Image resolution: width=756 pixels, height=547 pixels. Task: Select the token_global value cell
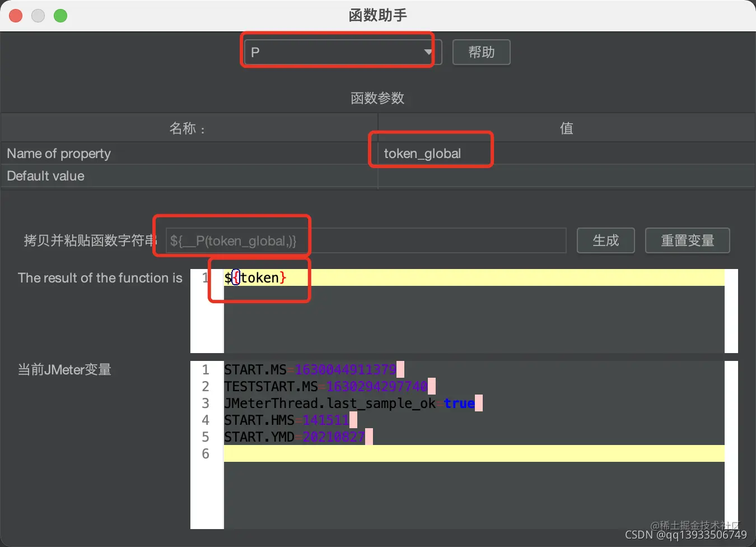566,153
